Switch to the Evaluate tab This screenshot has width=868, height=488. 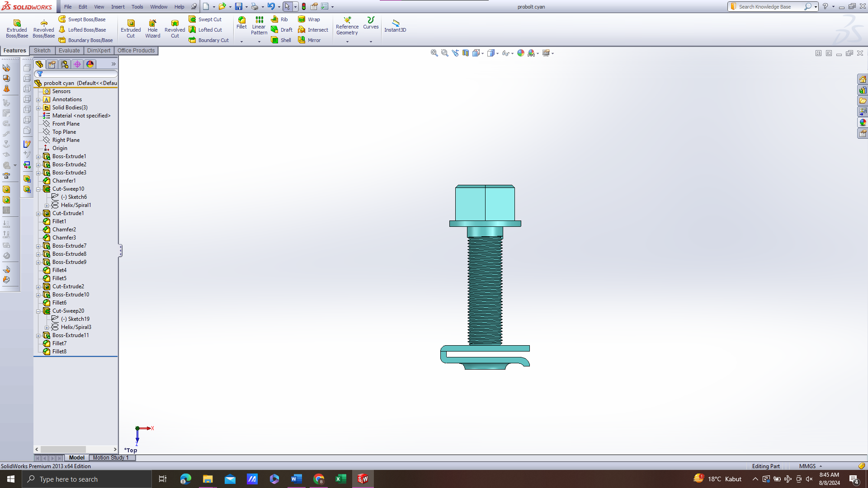point(69,51)
